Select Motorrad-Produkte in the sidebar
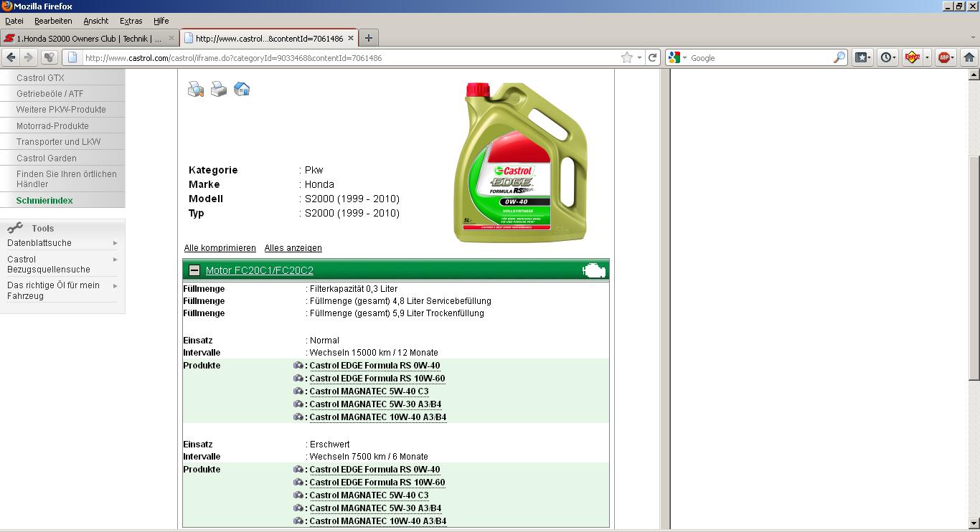The width and height of the screenshot is (980, 532). click(x=52, y=125)
